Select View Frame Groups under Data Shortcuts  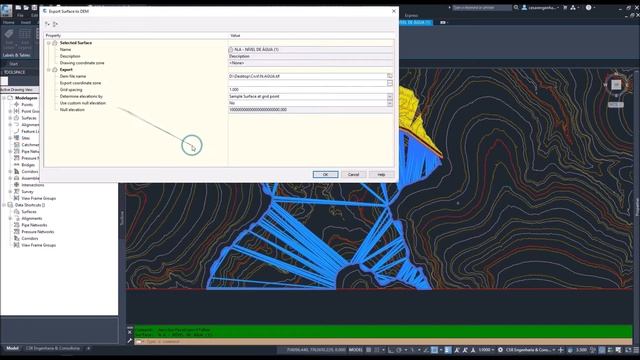pos(38,245)
